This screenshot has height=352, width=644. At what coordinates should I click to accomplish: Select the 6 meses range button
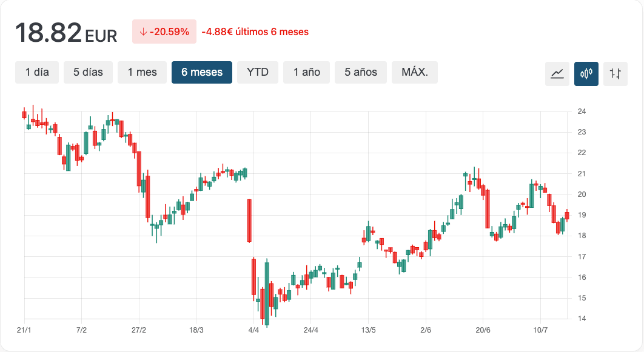202,72
